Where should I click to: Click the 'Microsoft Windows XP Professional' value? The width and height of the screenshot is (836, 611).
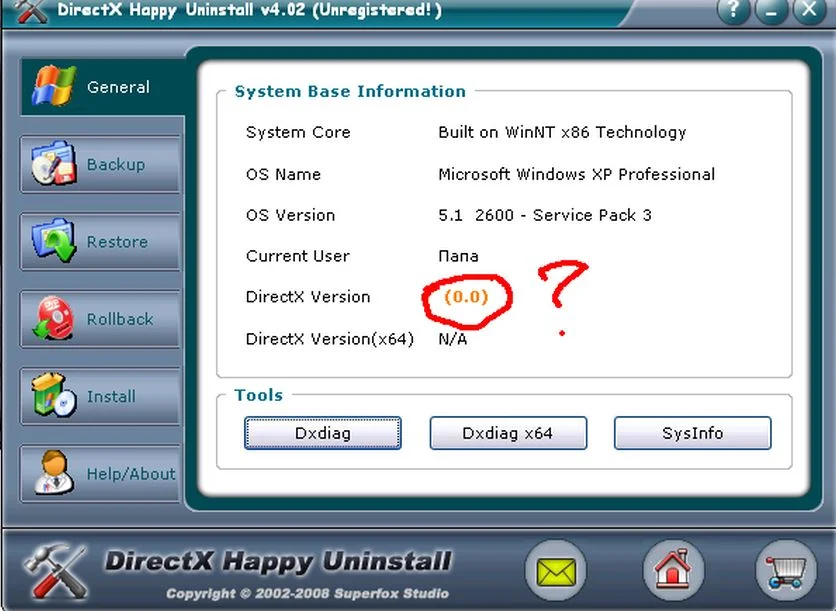pyautogui.click(x=576, y=174)
